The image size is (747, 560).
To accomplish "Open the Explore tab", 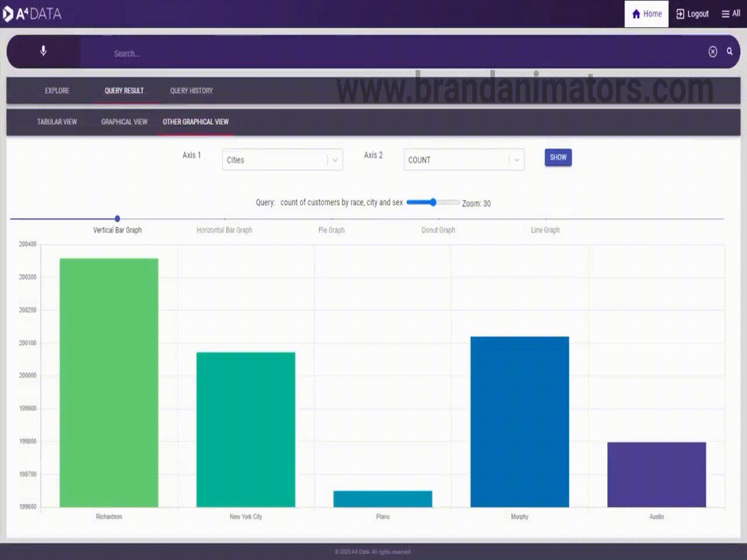I will click(57, 91).
